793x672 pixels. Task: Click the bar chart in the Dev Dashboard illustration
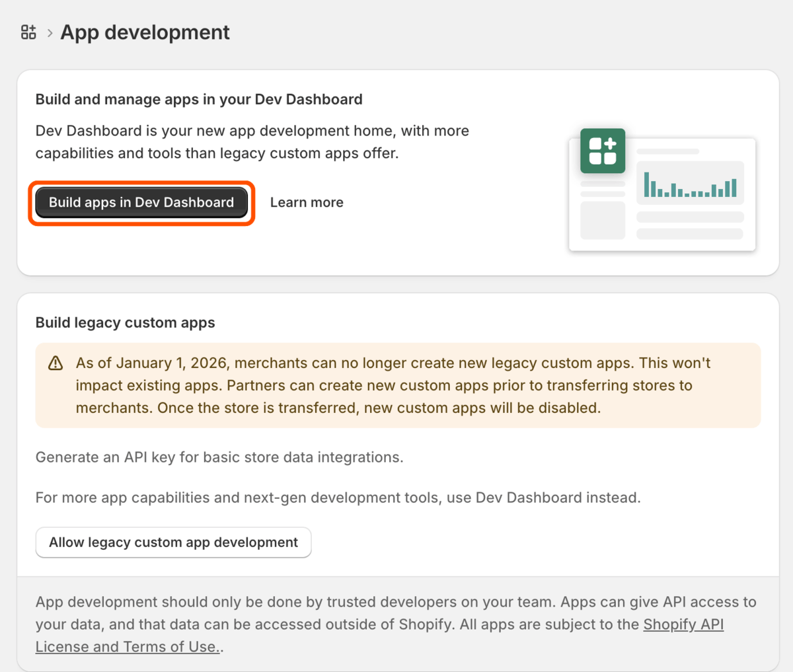[x=690, y=183]
